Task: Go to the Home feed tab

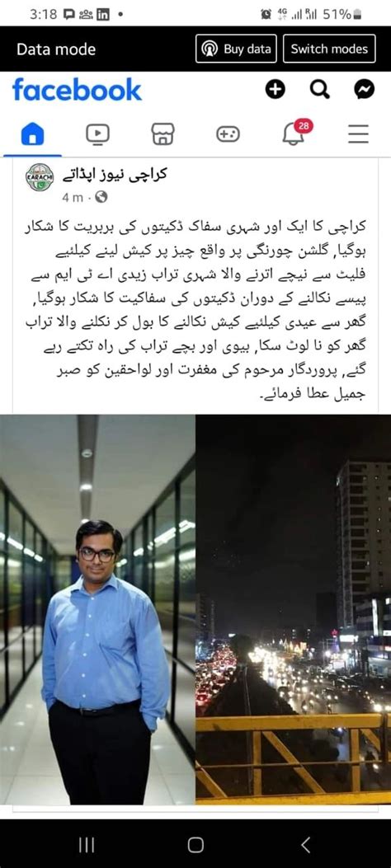Action: click(32, 134)
